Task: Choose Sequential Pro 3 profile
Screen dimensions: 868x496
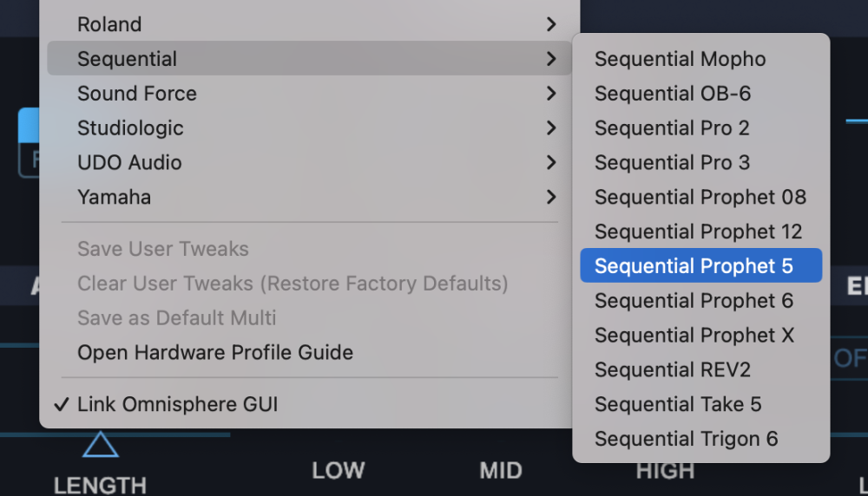Action: (x=671, y=163)
